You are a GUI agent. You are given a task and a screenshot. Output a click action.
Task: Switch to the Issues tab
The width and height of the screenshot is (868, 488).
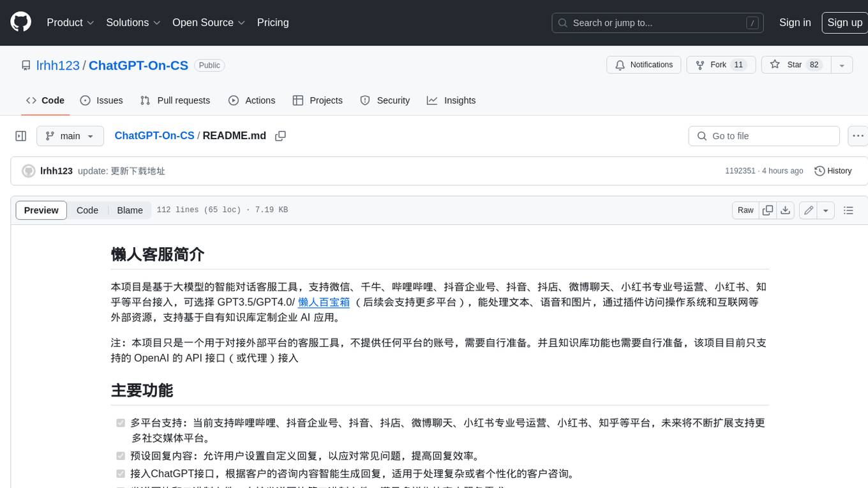101,100
